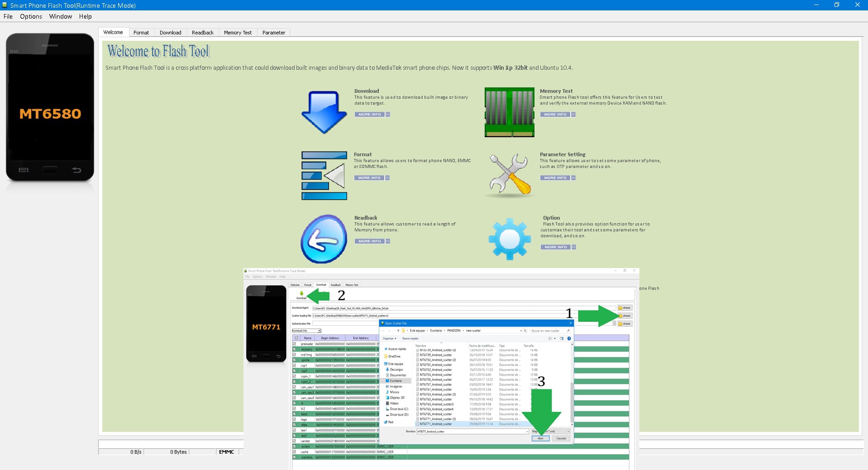This screenshot has height=470, width=868.
Task: Click the MT6580 phone image
Action: click(50, 107)
